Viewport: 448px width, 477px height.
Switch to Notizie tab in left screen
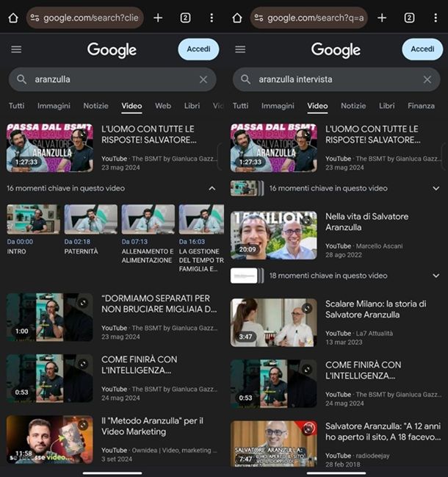tap(95, 106)
